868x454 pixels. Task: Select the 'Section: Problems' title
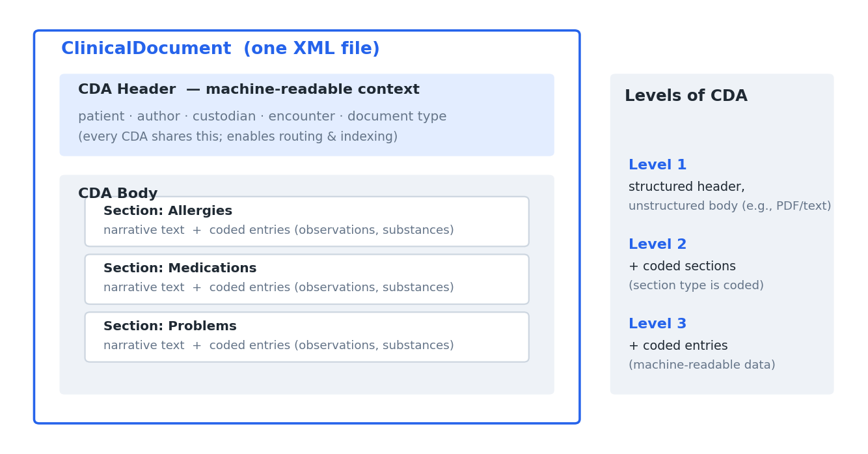click(x=170, y=326)
